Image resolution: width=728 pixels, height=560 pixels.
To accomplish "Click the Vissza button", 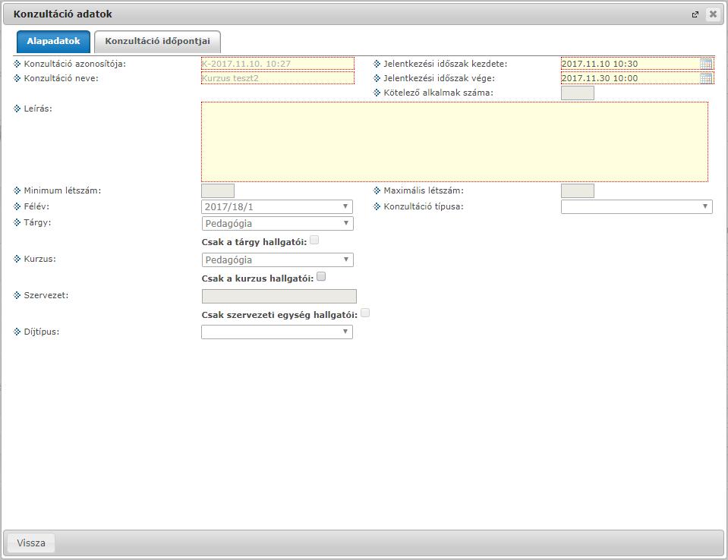I will point(31,543).
